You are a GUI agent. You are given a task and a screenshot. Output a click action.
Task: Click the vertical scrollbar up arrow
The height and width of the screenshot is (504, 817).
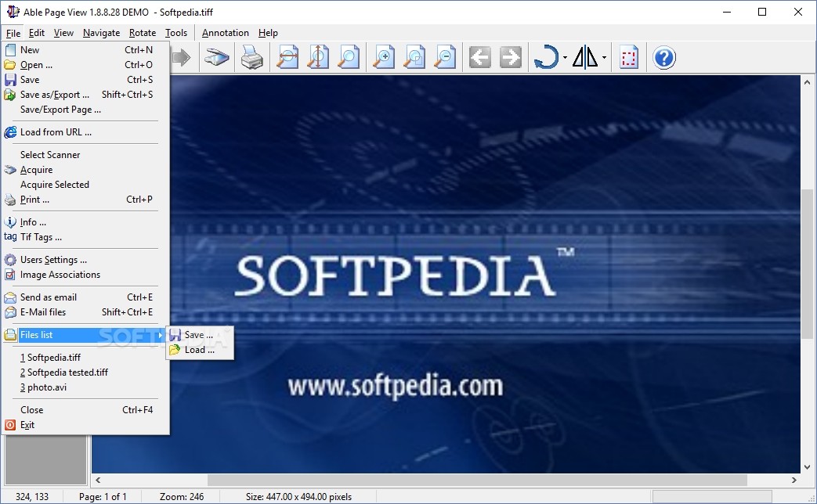(807, 81)
